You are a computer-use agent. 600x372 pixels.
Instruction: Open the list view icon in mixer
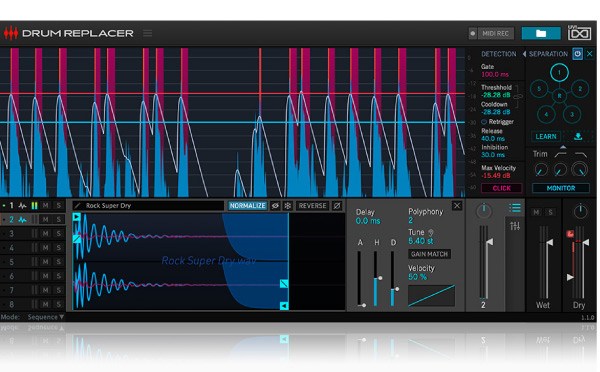[515, 208]
